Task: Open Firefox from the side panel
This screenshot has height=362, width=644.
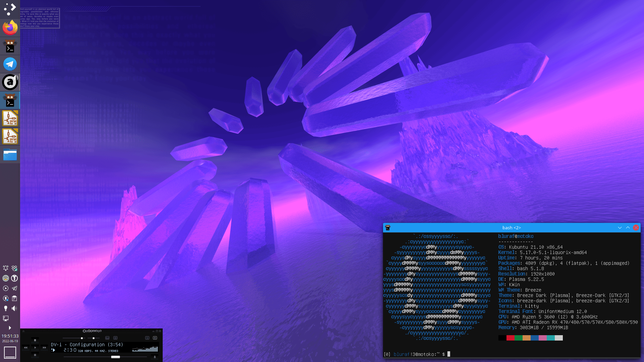Action: click(x=10, y=27)
